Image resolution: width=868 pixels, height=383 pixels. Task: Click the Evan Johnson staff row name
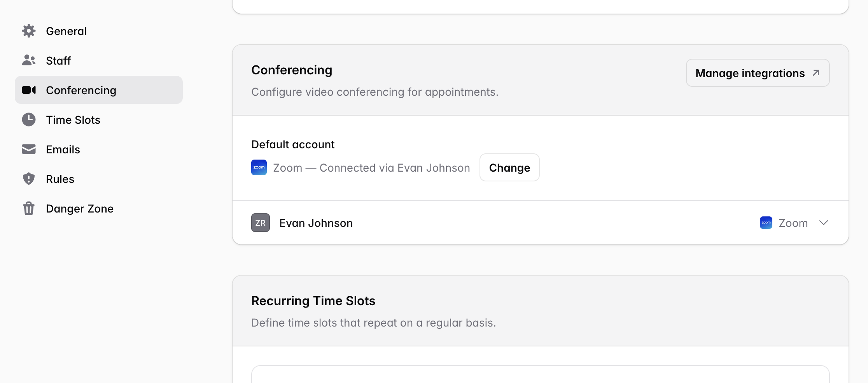(x=316, y=223)
